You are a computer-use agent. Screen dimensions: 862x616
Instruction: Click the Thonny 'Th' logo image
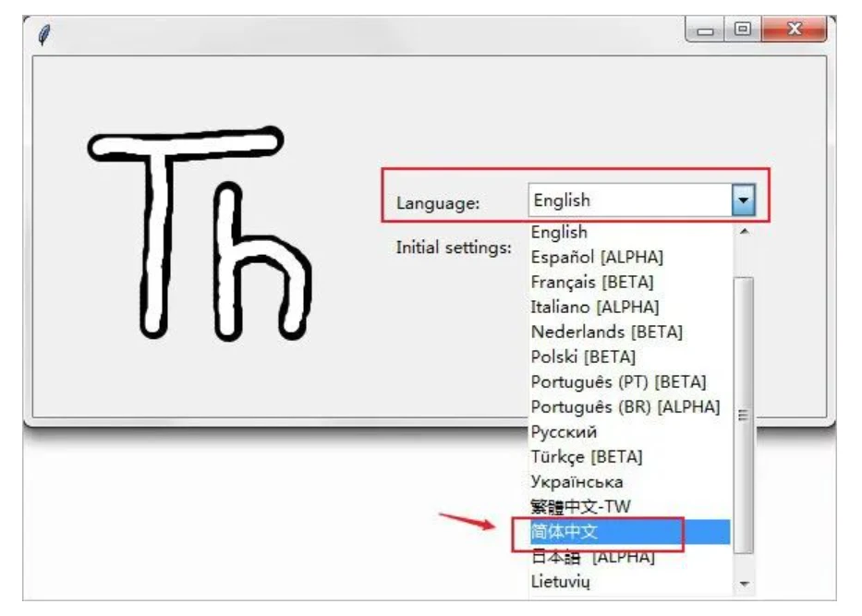click(x=200, y=231)
